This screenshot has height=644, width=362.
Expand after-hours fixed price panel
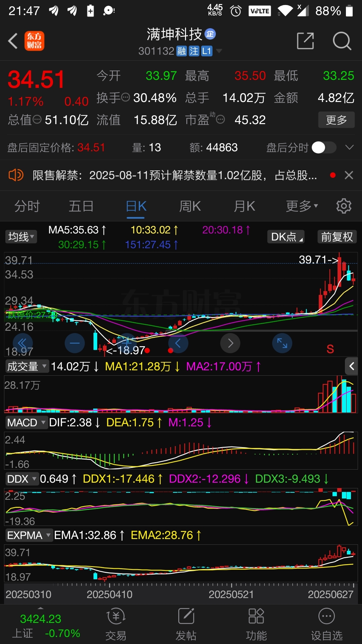click(349, 147)
